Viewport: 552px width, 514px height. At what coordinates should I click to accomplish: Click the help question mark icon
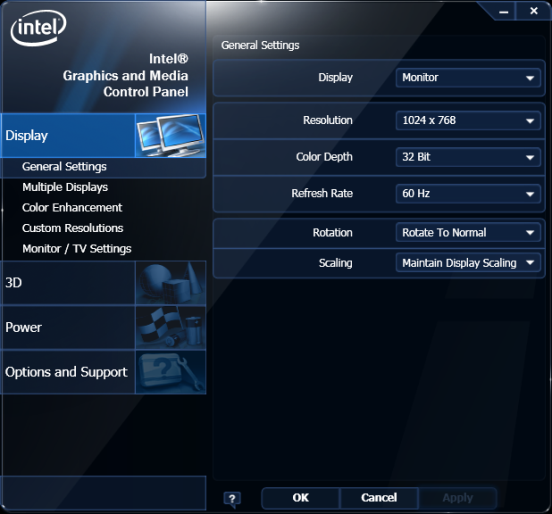click(x=232, y=499)
